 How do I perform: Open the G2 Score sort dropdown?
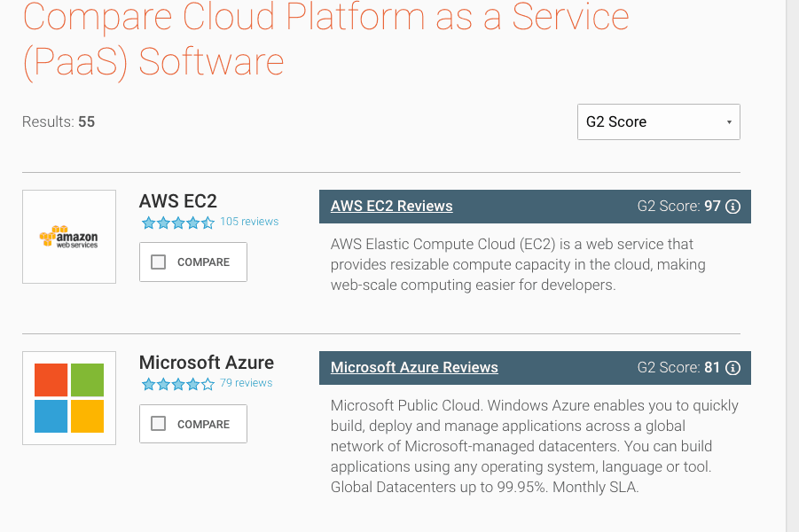[658, 121]
